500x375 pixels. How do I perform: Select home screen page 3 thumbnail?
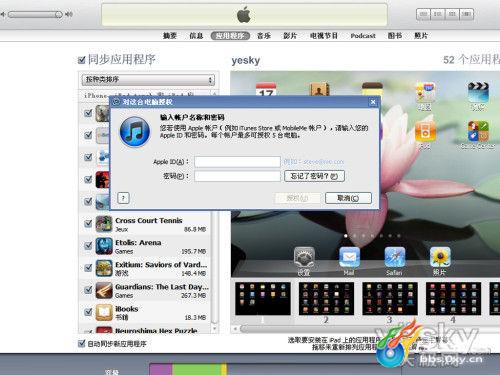coord(390,299)
